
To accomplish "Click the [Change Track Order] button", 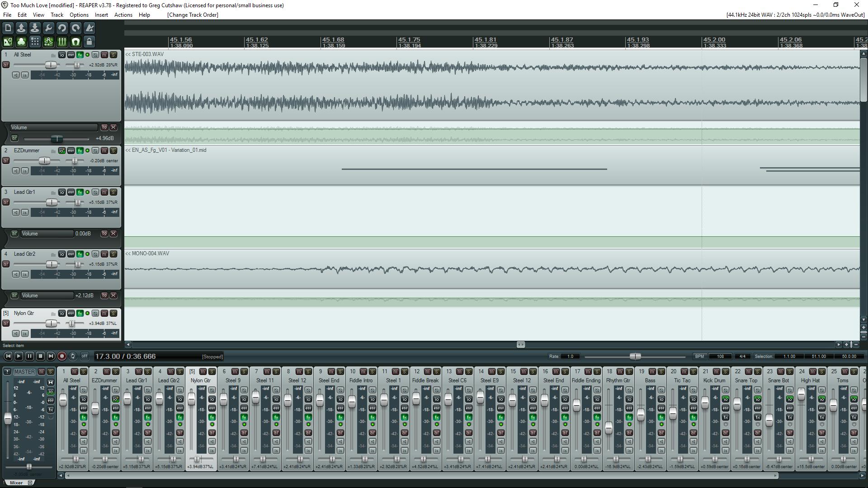I will pos(193,15).
